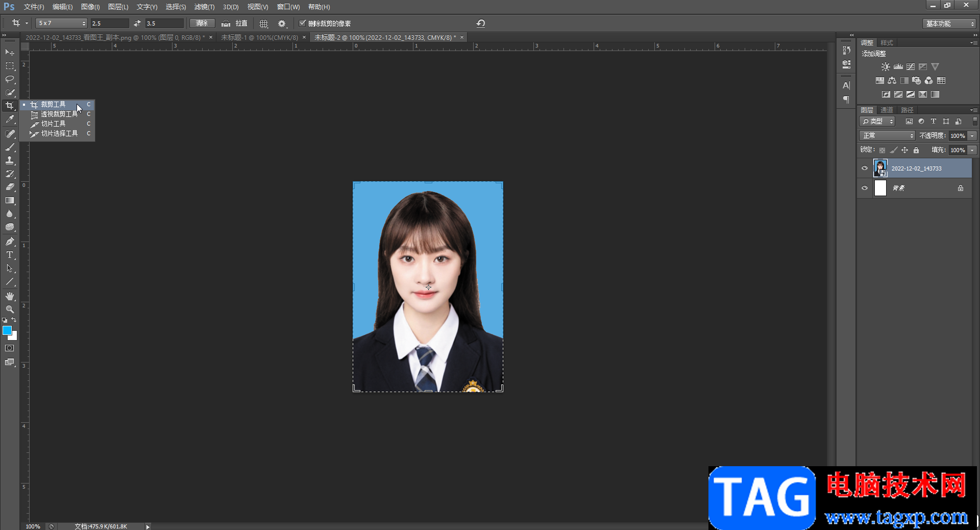Select the Lasso tool

(10, 79)
